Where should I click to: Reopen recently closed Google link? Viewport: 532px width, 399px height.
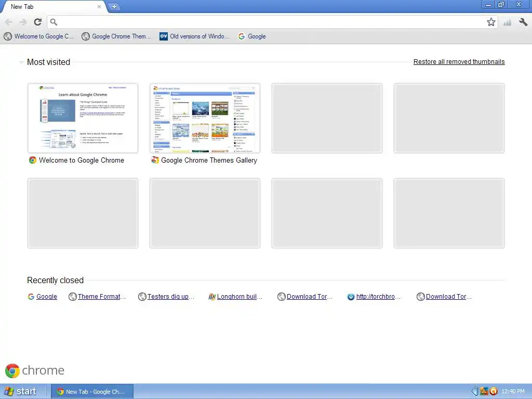[x=46, y=297]
